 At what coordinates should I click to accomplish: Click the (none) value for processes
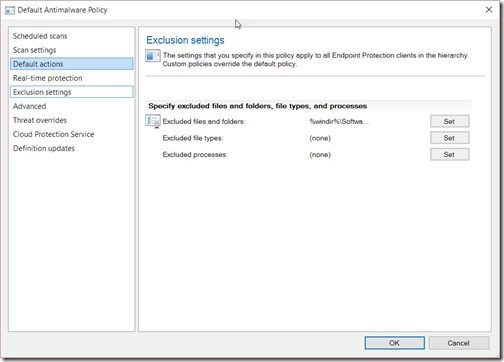point(320,155)
